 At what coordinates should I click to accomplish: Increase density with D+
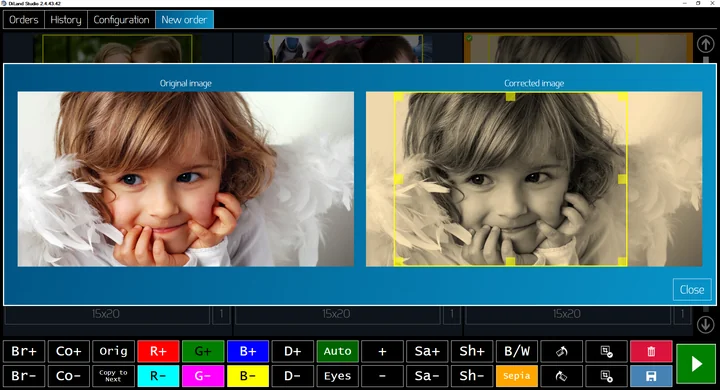point(292,351)
